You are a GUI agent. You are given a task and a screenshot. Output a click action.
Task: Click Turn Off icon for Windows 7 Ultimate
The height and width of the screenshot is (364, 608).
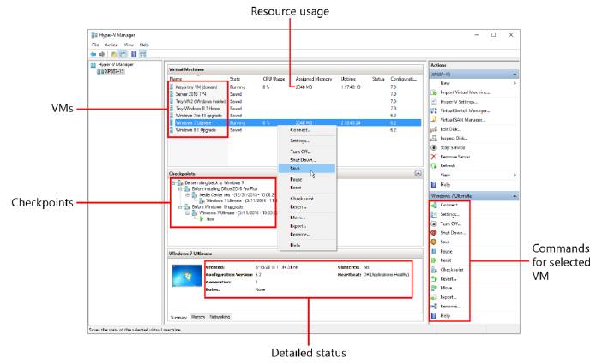435,223
